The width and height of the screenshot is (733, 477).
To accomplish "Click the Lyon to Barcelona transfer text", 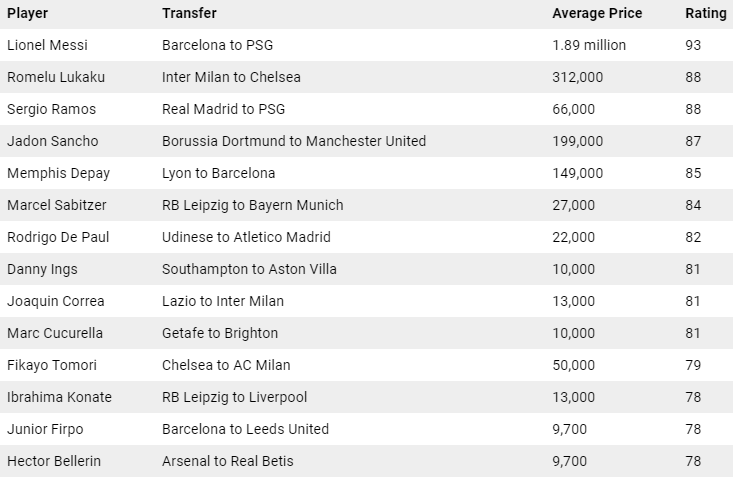I will tap(218, 173).
